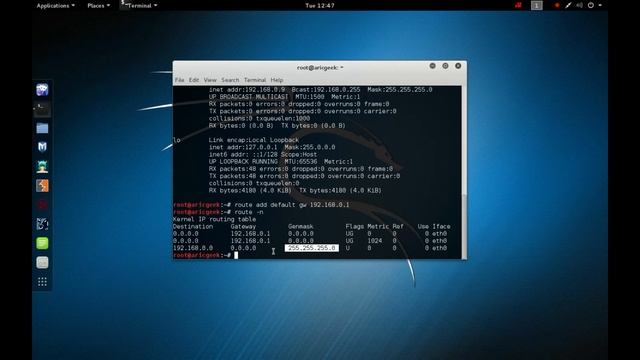640x360 pixels.
Task: Click the Gateway column header
Action: tap(243, 227)
